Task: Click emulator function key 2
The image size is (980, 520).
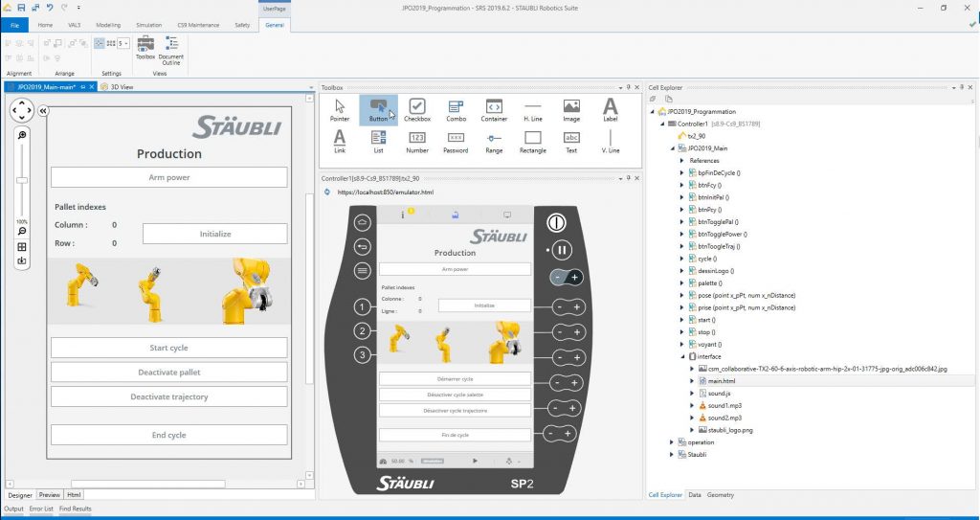Action: [362, 331]
